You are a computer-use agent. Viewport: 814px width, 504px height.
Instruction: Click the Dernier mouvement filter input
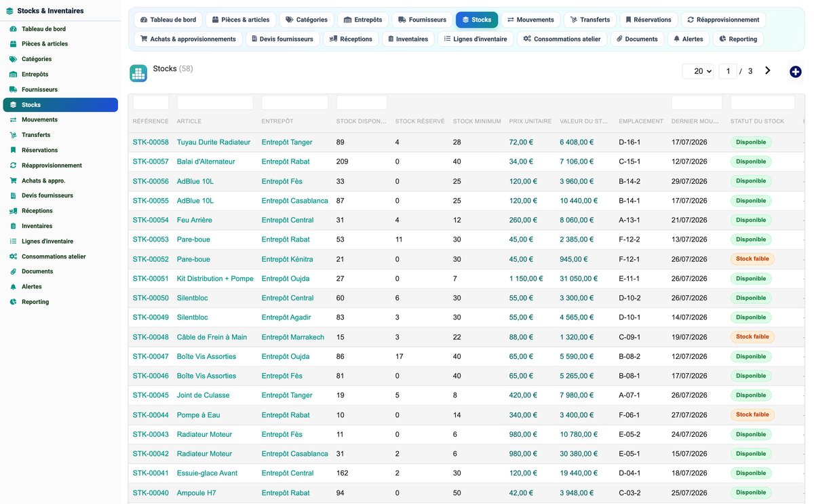click(x=697, y=102)
